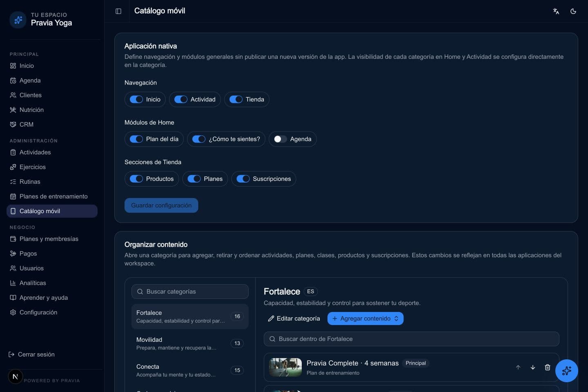The image size is (588, 392).
Task: Move Pravia Complete down with arrow icon
Action: click(533, 367)
